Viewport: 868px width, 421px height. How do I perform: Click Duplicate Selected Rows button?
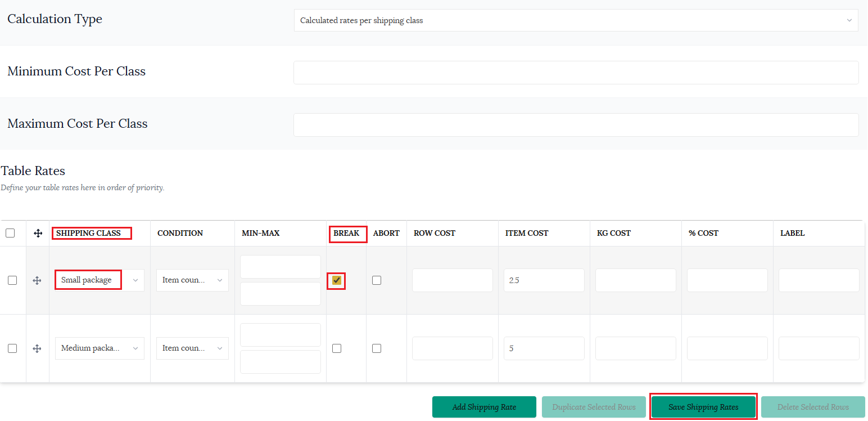pyautogui.click(x=594, y=407)
